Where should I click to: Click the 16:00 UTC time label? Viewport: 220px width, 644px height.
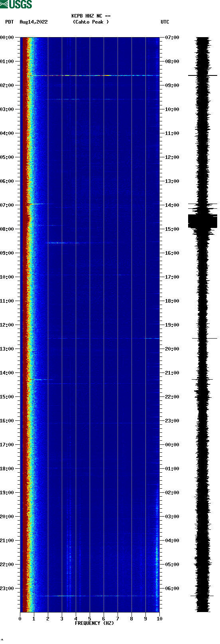pos(172,253)
